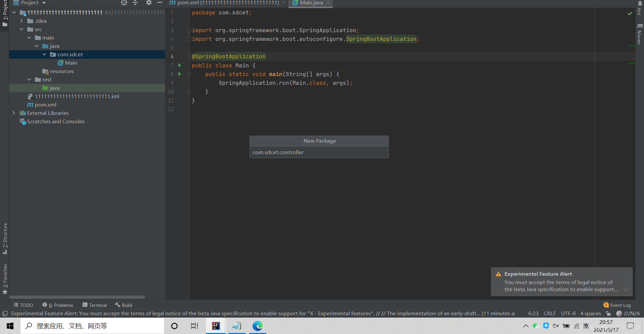Hide the Project panel with minus icon
Viewport: 644px width, 334px height.
160,3
